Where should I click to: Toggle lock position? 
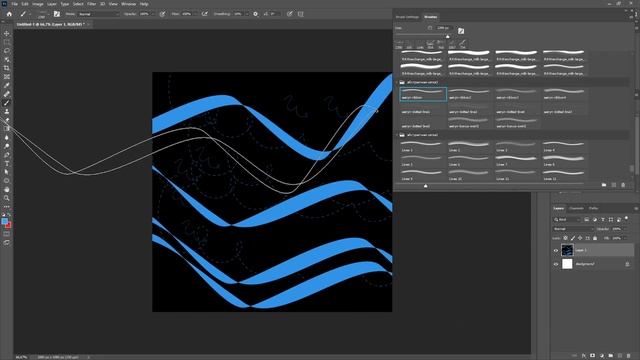coord(580,238)
